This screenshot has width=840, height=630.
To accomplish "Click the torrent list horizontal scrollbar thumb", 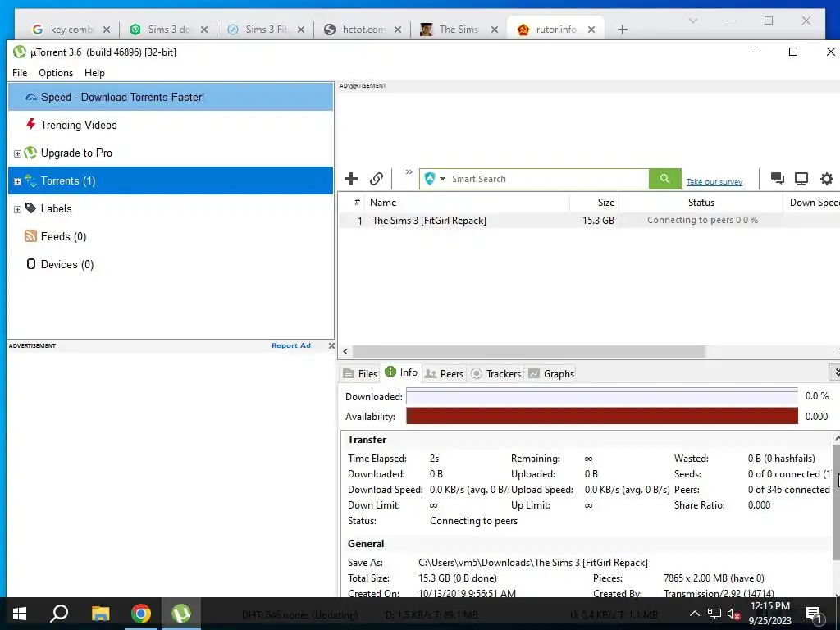I will tap(529, 351).
